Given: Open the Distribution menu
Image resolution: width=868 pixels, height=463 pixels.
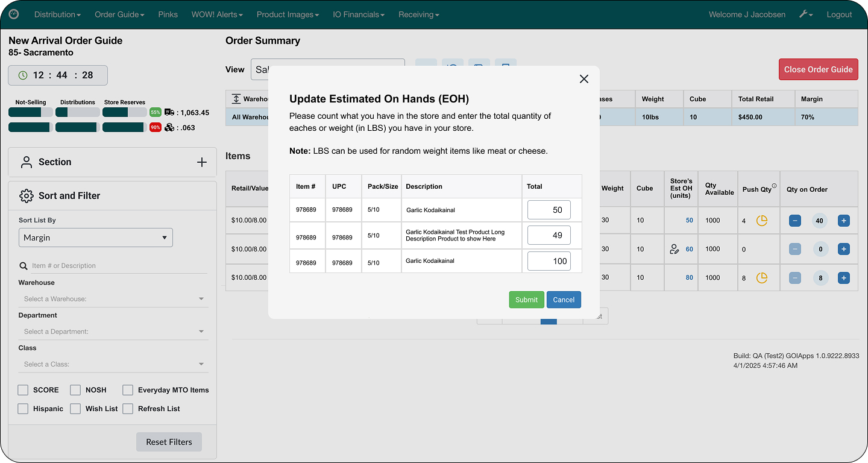Looking at the screenshot, I should 57,14.
